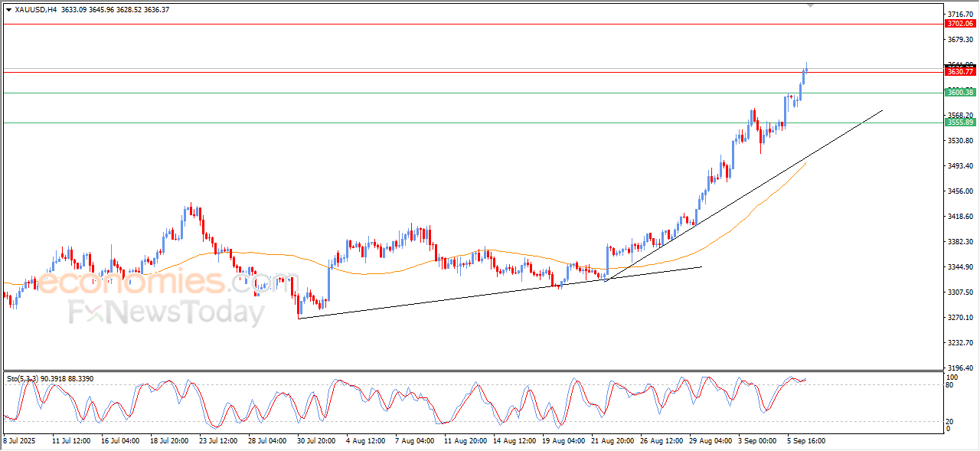Image resolution: width=980 pixels, height=451 pixels.
Task: Click the 7 Aug 04:00 time label
Action: (414, 441)
